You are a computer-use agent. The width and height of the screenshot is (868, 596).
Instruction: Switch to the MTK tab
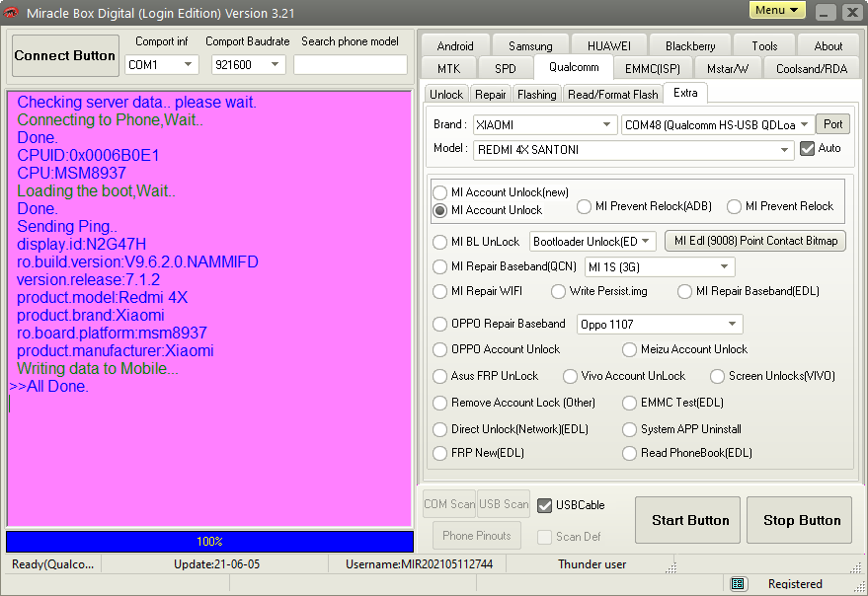[x=449, y=69]
